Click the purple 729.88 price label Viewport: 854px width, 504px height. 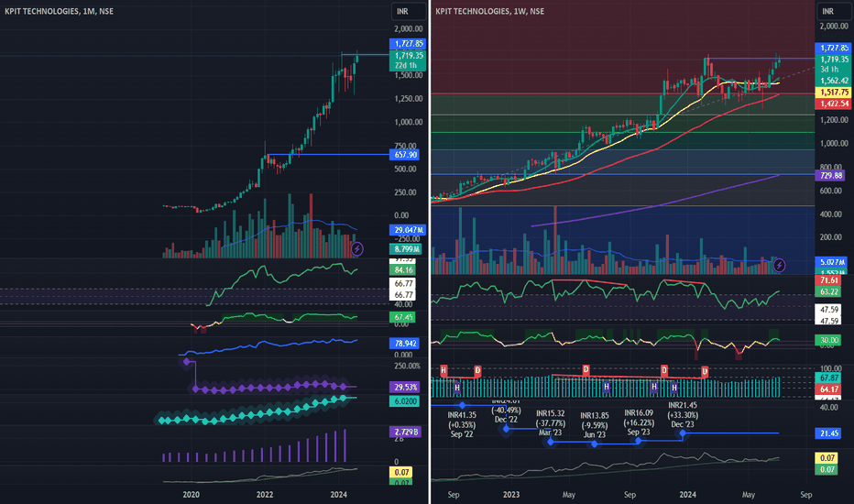pyautogui.click(x=830, y=175)
